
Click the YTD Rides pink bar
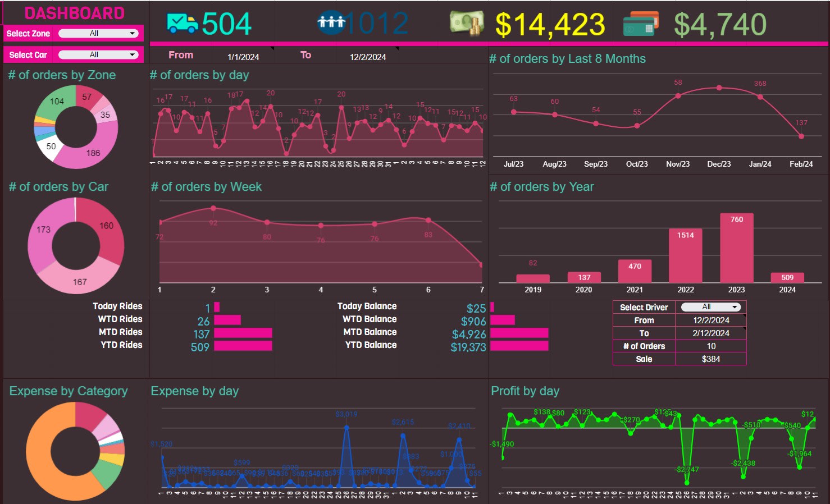click(243, 346)
